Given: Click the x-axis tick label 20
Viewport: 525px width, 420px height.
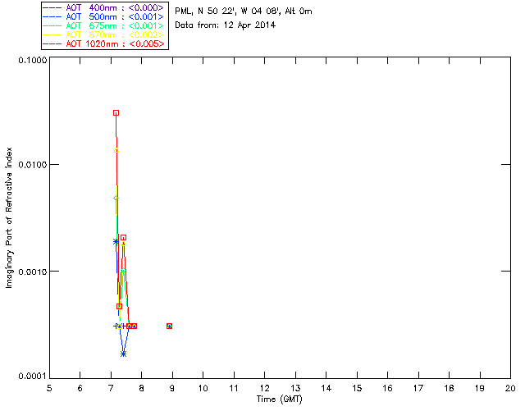Looking at the screenshot, I should point(510,388).
